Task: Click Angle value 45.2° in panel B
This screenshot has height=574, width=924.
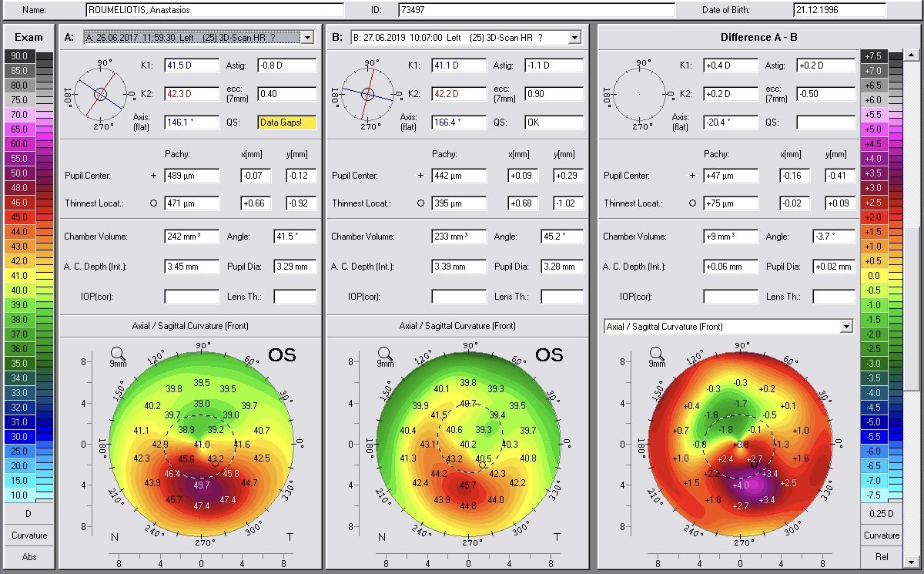Action: (562, 237)
